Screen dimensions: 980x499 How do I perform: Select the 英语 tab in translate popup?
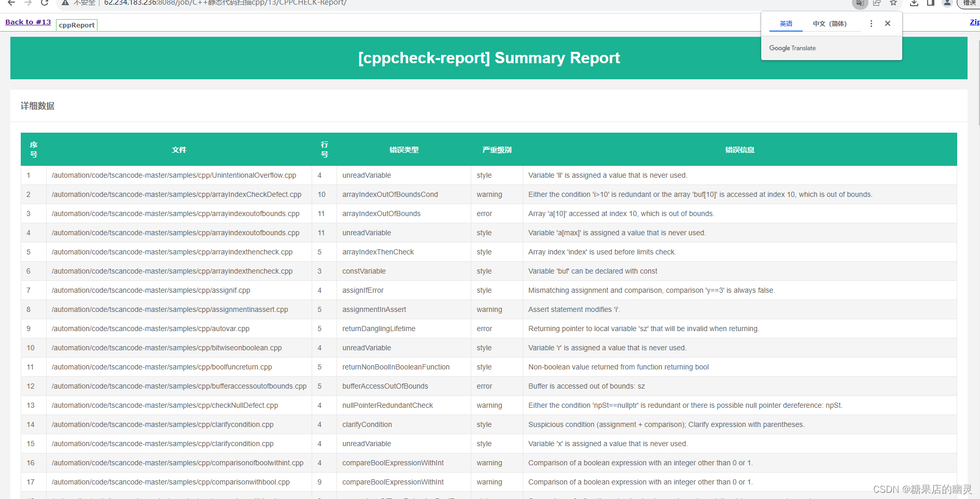[x=786, y=24]
